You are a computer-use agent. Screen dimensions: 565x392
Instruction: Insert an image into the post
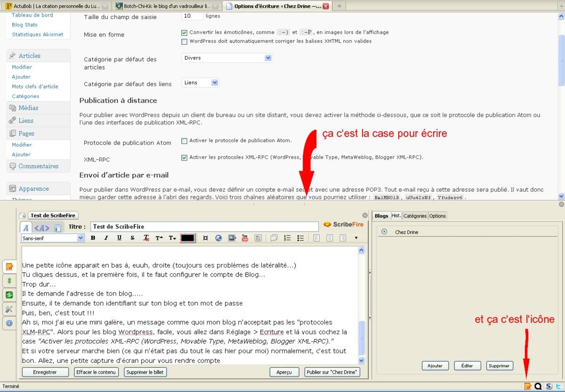pyautogui.click(x=232, y=238)
